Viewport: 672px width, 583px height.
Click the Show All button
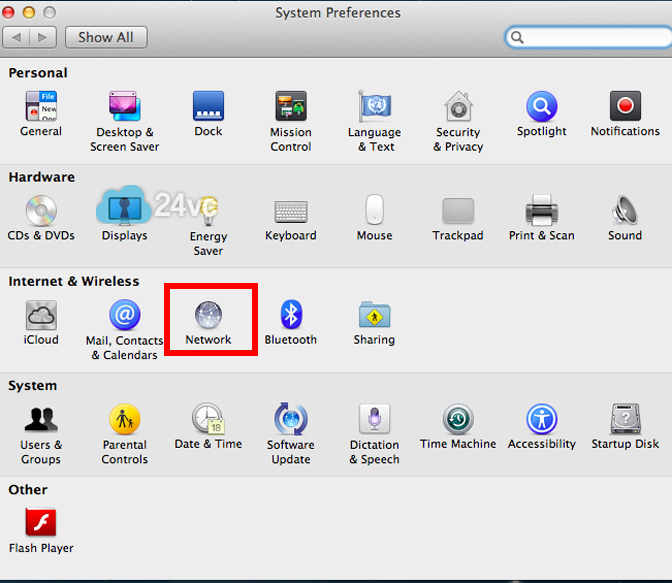[x=106, y=37]
